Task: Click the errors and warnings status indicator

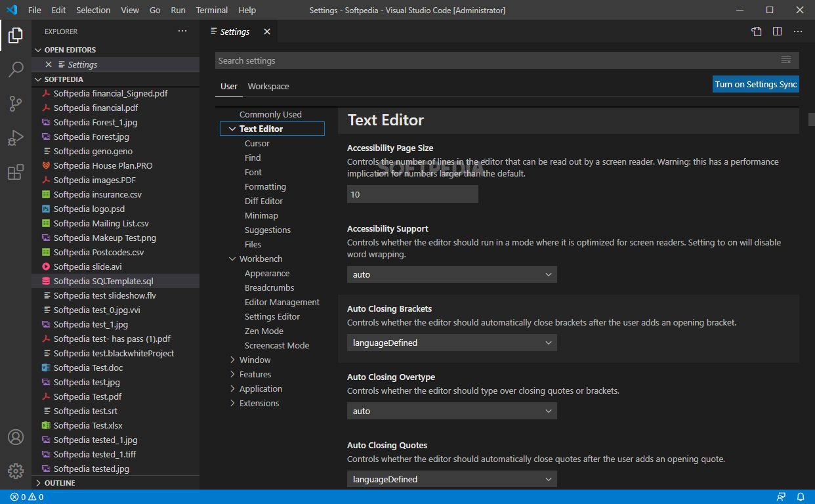Action: [x=27, y=497]
